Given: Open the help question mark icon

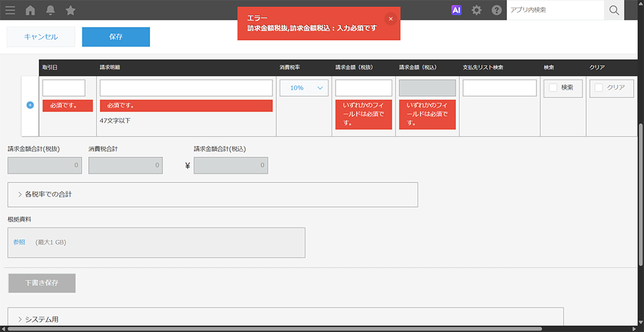Looking at the screenshot, I should [497, 10].
